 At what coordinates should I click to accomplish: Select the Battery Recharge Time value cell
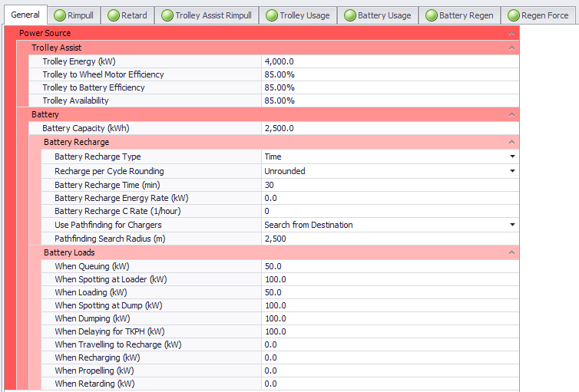388,185
